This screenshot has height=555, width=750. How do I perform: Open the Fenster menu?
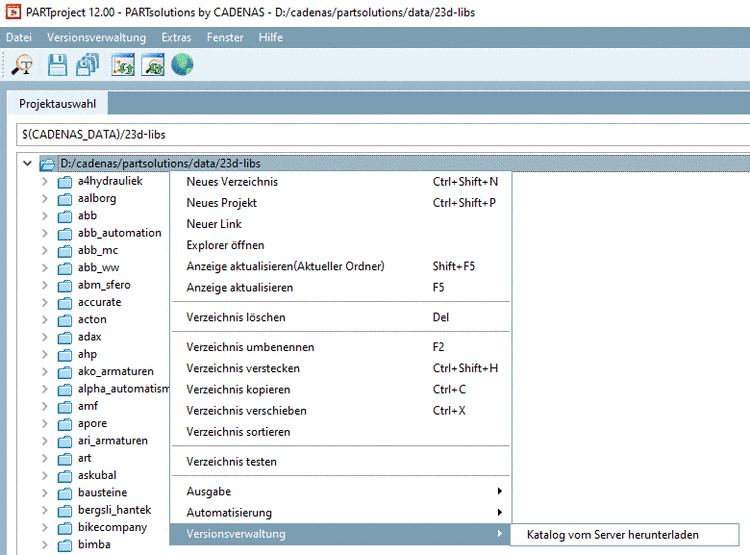[225, 37]
